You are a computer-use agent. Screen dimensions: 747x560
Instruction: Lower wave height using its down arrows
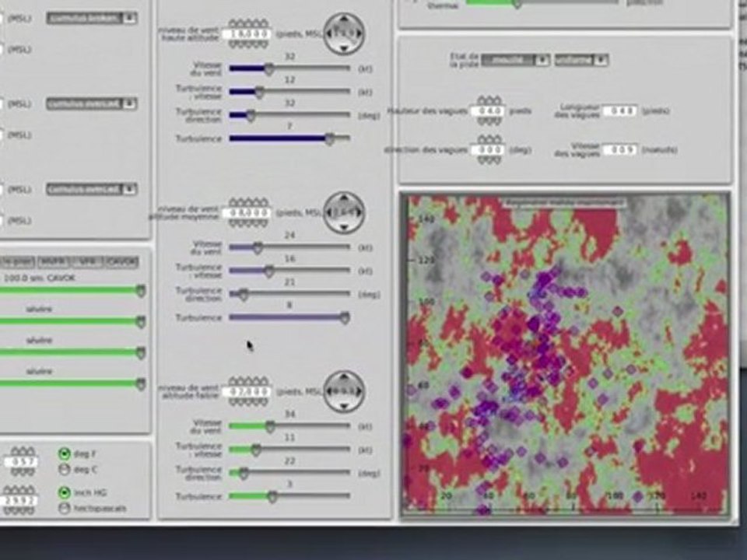(x=489, y=121)
